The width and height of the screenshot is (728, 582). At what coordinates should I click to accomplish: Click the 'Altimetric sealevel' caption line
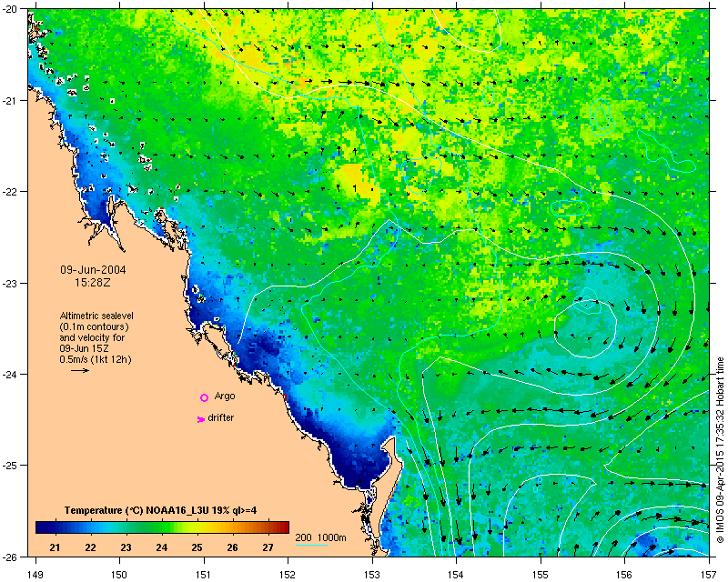(x=96, y=316)
